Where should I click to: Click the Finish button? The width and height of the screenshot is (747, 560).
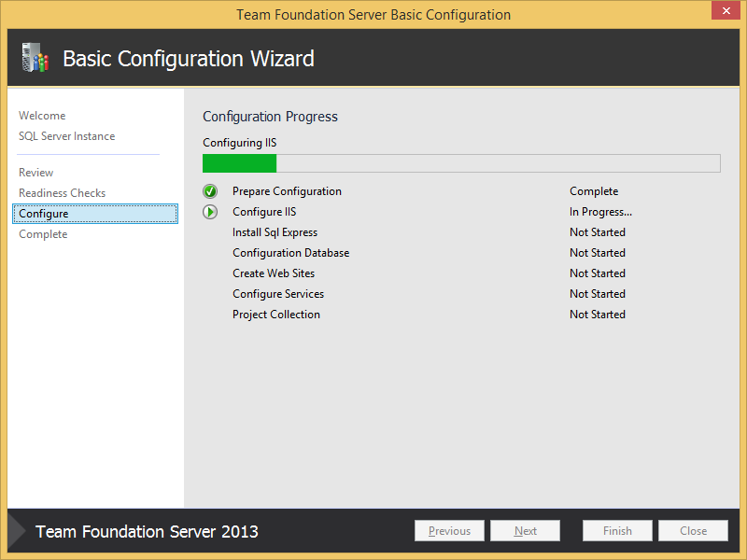(617, 531)
